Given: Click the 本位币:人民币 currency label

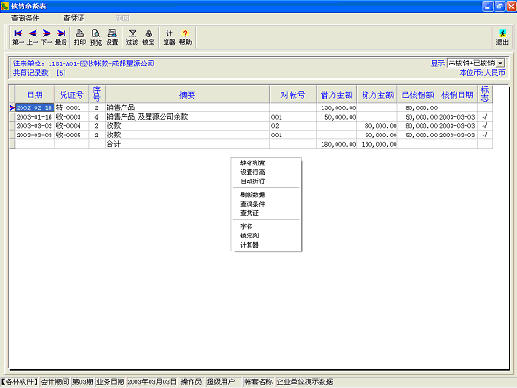Looking at the screenshot, I should click(482, 73).
